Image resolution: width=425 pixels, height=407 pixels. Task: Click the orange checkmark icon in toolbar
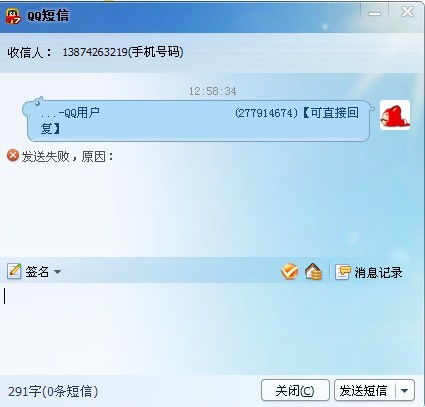tap(289, 271)
